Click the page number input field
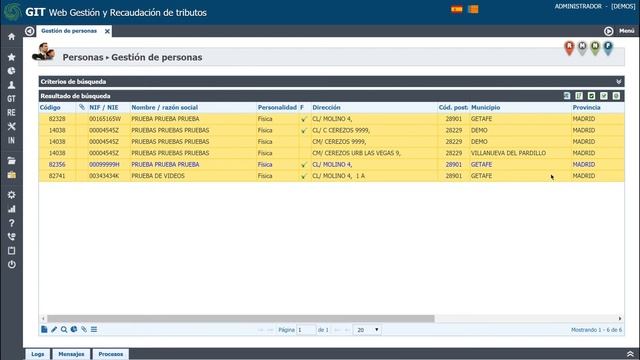 coord(306,330)
